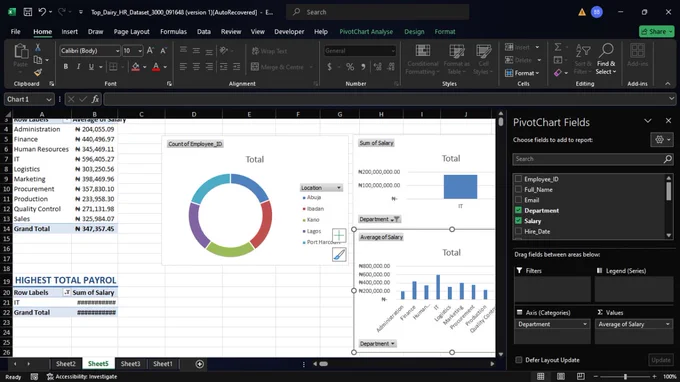Click the Percent Style icon
The width and height of the screenshot is (680, 382).
tap(350, 67)
